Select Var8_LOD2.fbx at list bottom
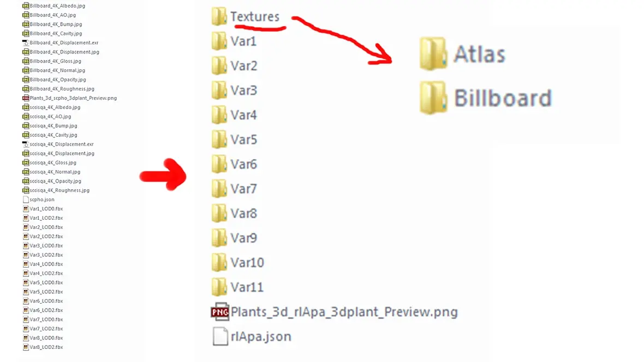644x362 pixels. (x=43, y=347)
